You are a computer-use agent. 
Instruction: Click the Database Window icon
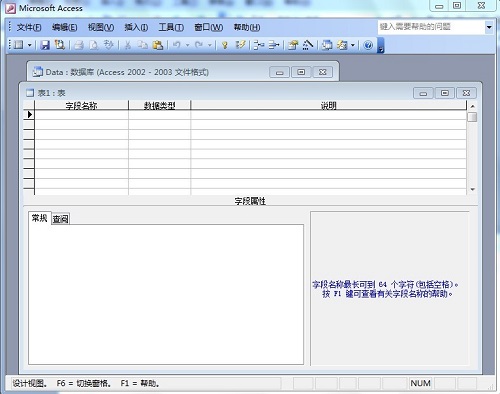coord(327,45)
